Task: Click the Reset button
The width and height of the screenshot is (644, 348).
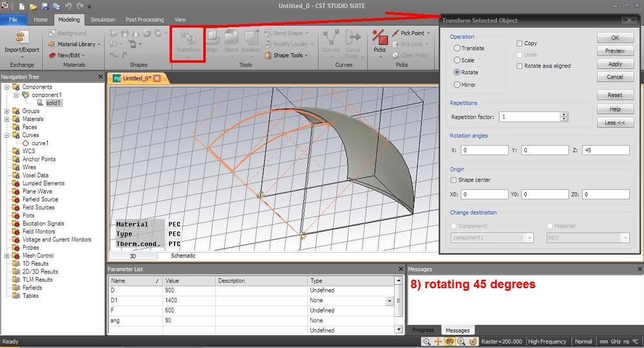Action: (615, 95)
